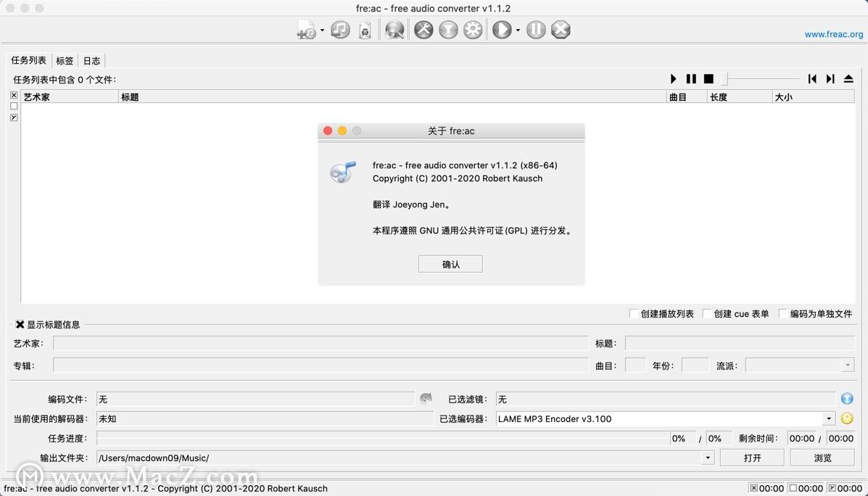This screenshot has height=496, width=868.
Task: Click the blue filter icon beside 已选滤镜
Action: pos(847,399)
